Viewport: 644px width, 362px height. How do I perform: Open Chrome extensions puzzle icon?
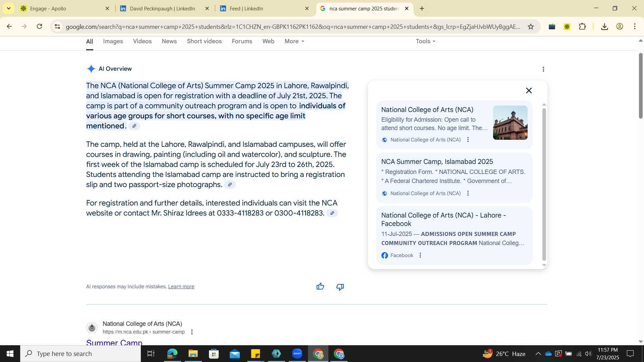point(582,26)
